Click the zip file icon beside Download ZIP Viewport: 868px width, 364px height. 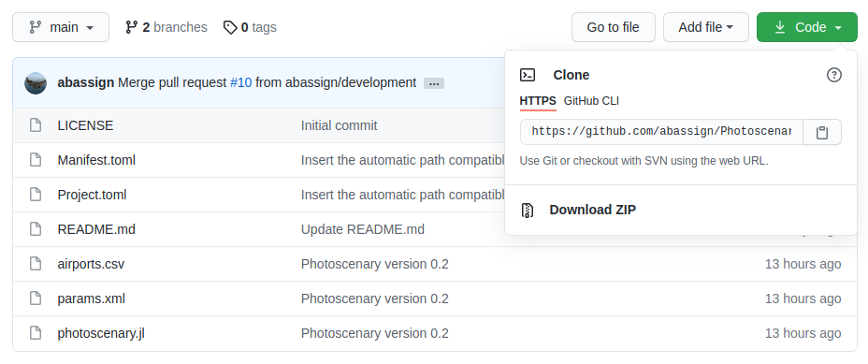point(528,210)
